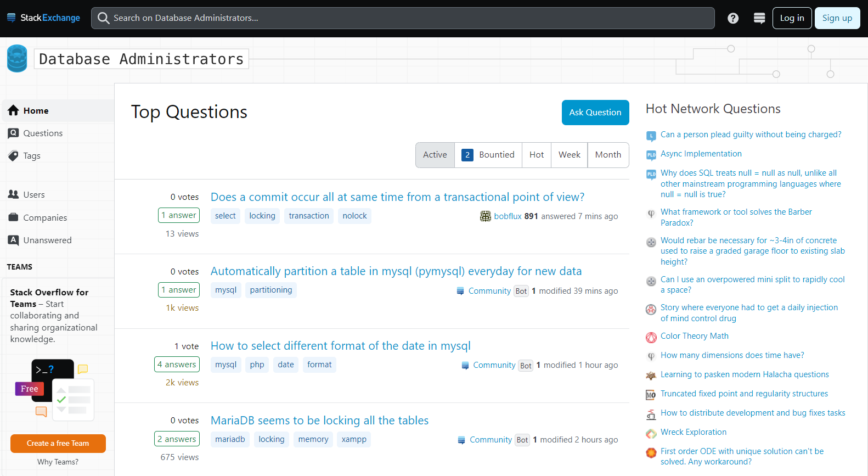Click the help center question-mark icon
868x476 pixels.
pyautogui.click(x=733, y=18)
